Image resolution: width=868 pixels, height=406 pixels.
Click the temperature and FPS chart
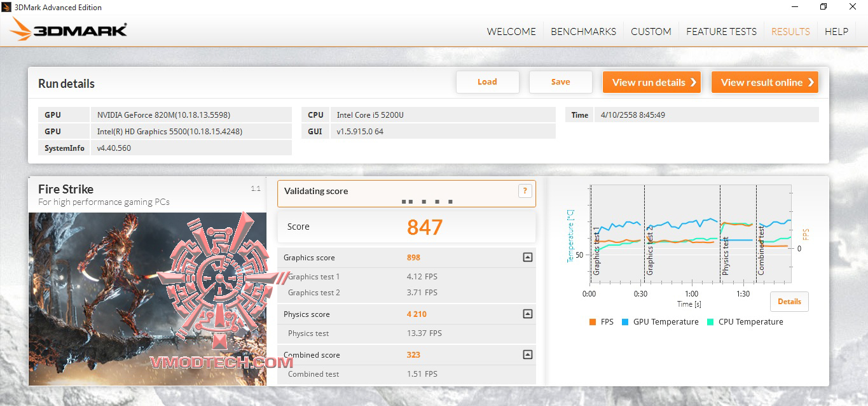click(x=691, y=235)
